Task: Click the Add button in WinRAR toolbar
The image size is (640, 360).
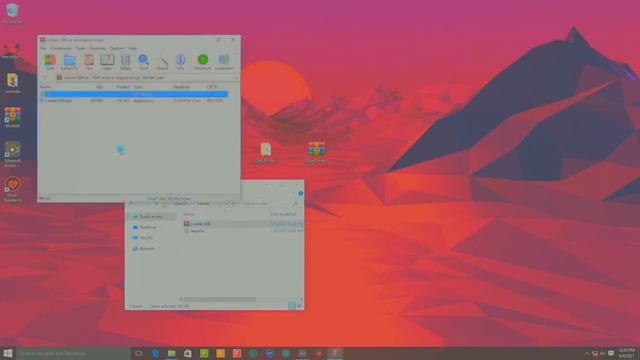Action: pyautogui.click(x=50, y=62)
